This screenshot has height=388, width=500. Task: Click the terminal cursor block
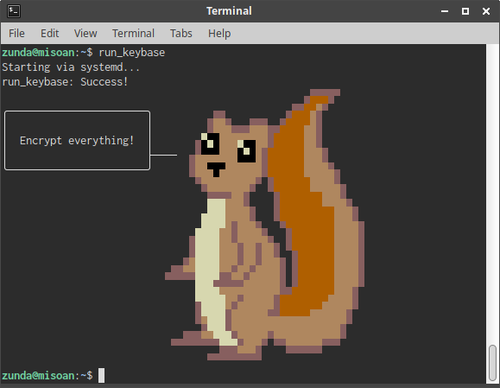(101, 375)
